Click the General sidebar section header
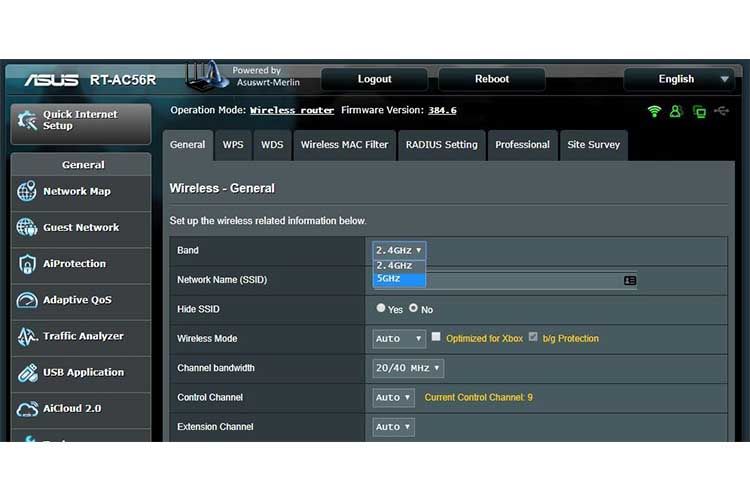This screenshot has height=500, width=750. (81, 165)
